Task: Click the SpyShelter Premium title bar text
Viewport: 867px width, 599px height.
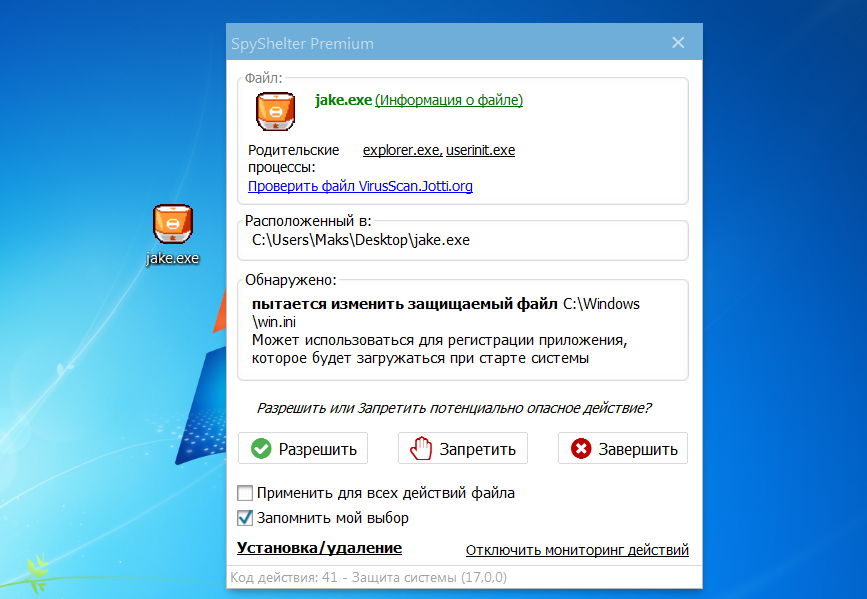Action: [302, 44]
